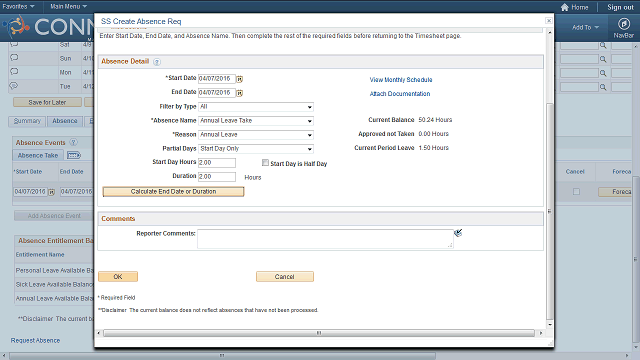Image resolution: width=640 pixels, height=360 pixels.
Task: Open Request Absence link
Action: (x=36, y=340)
